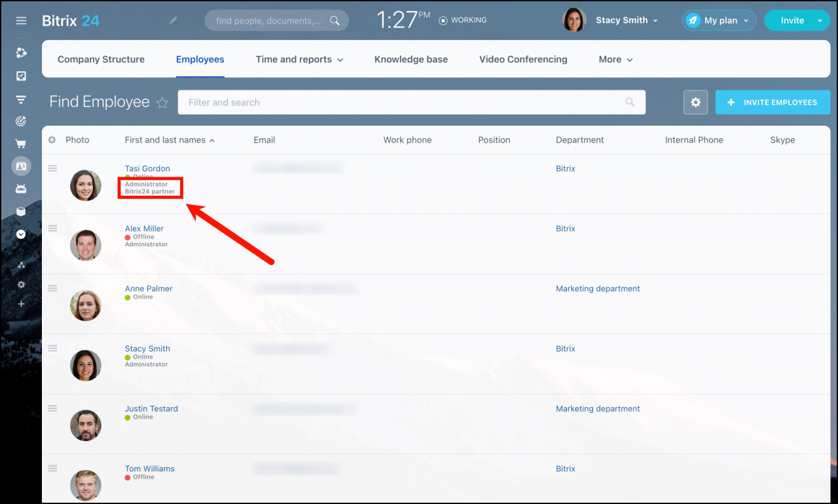The width and height of the screenshot is (838, 504).
Task: Click the plus icon in sidebar
Action: tap(21, 304)
